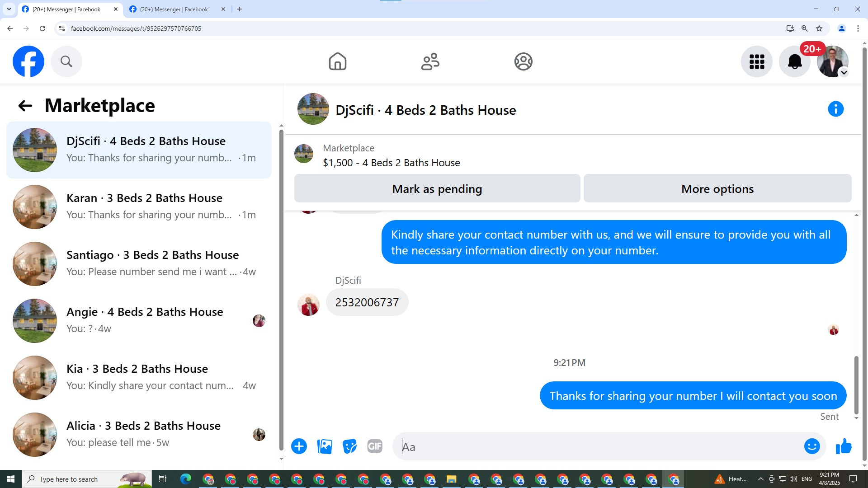
Task: Open the Facebook menu grid icon
Action: click(756, 61)
